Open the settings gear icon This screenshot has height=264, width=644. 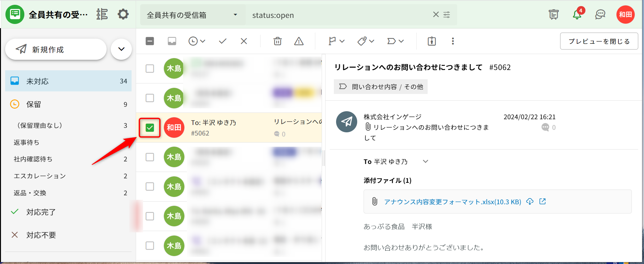pyautogui.click(x=123, y=14)
